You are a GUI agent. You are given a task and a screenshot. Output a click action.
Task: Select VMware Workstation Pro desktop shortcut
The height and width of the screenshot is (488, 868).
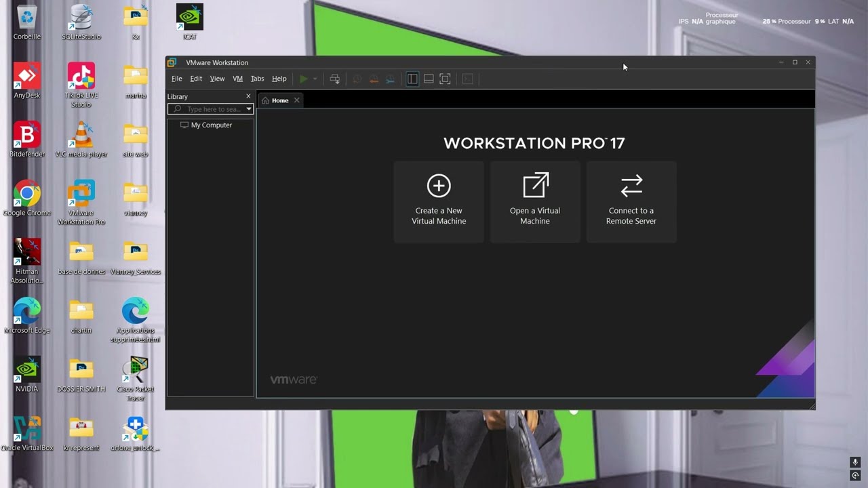click(x=81, y=202)
